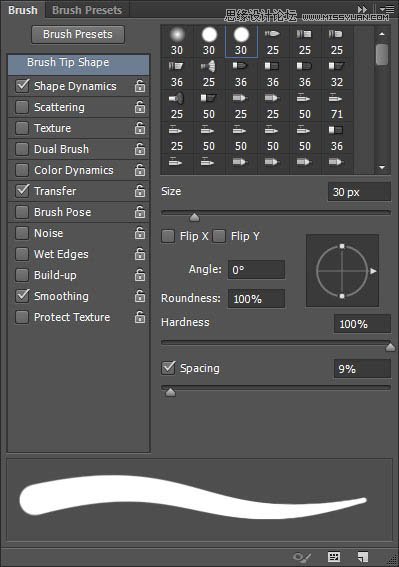This screenshot has height=567, width=399.
Task: Toggle the Brush Pose lock icon
Action: point(140,212)
